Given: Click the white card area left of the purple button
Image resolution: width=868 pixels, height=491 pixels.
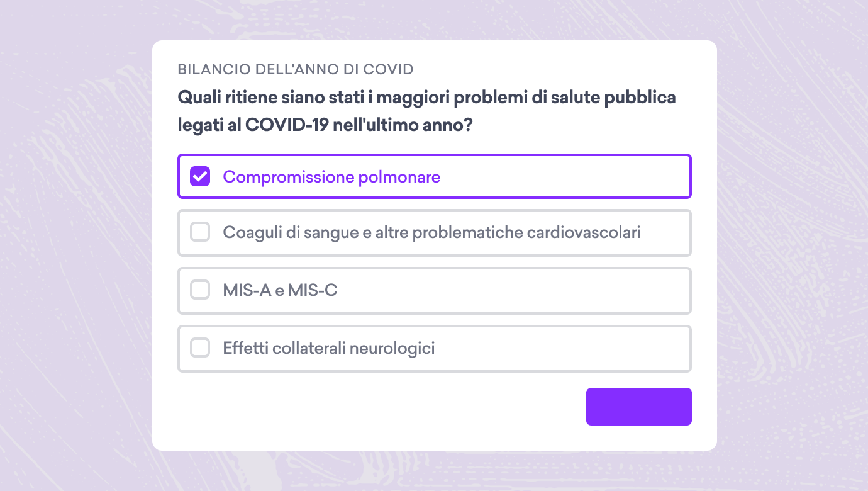Looking at the screenshot, I should click(377, 408).
